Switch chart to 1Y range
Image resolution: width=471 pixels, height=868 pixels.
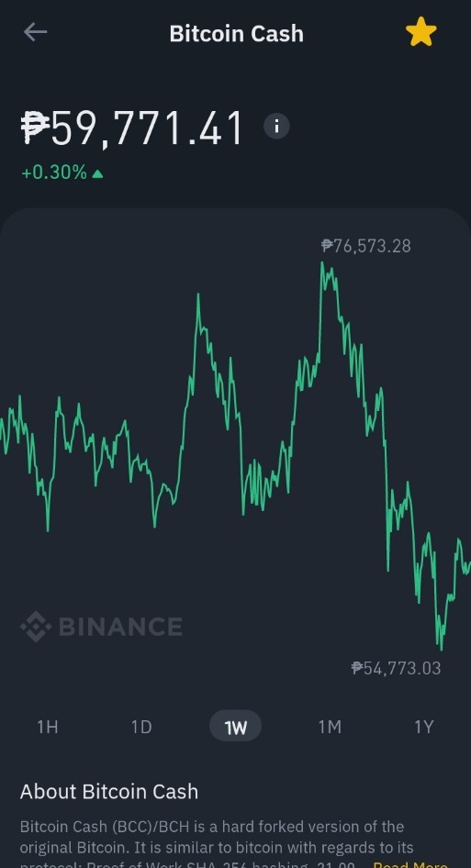click(424, 727)
